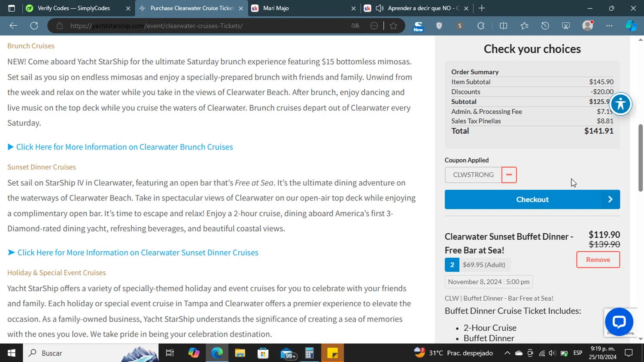Open the translate page icon in address bar
This screenshot has height=362, width=644.
[x=355, y=26]
